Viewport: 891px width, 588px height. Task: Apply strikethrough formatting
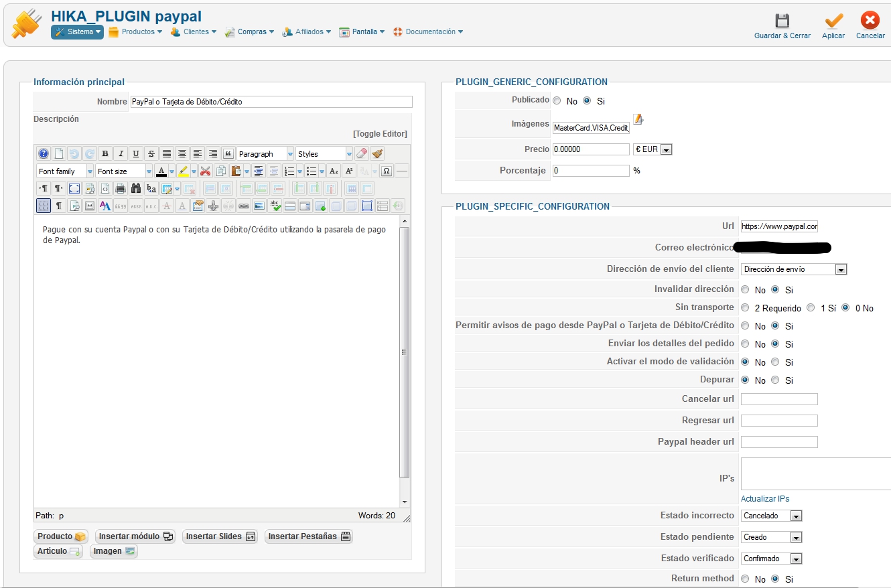151,153
